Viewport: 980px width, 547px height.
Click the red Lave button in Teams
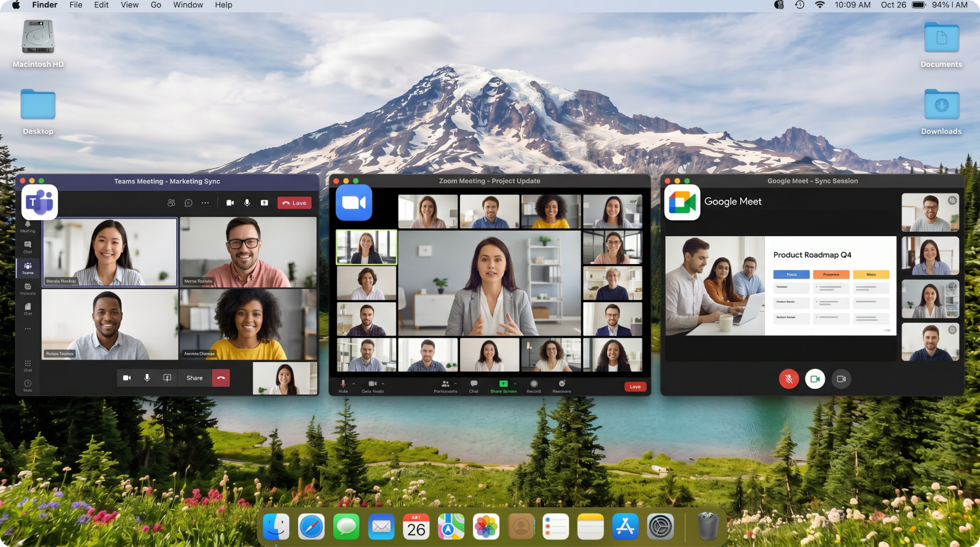[294, 203]
